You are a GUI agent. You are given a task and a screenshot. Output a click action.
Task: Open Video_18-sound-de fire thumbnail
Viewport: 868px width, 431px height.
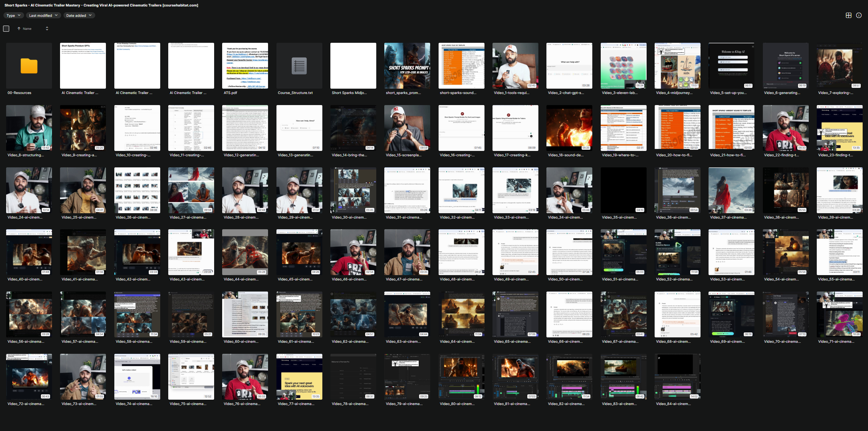click(x=569, y=128)
